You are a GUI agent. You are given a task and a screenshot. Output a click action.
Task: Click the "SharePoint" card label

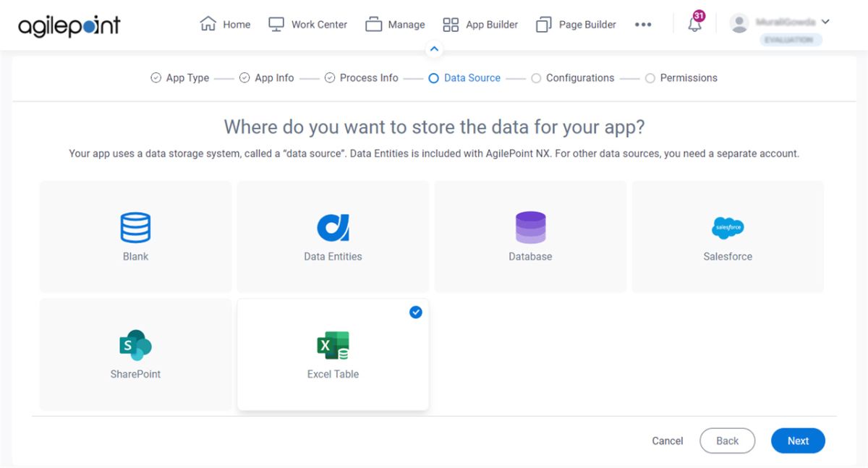coord(135,375)
